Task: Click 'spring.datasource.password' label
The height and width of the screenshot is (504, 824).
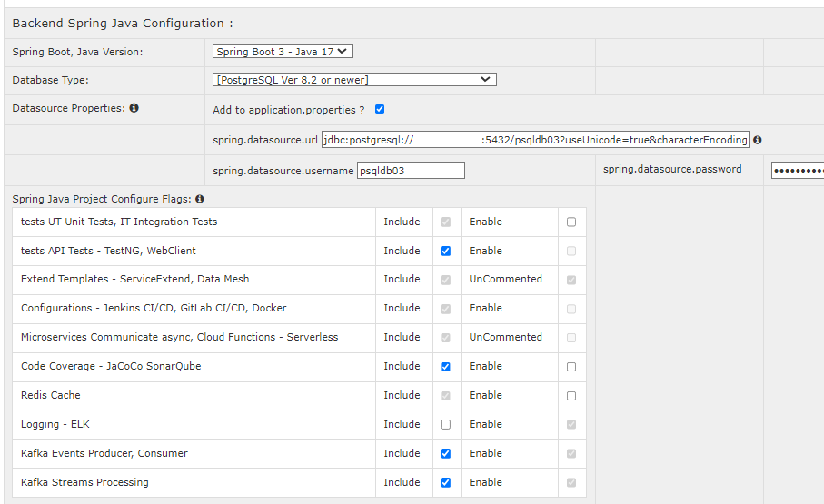Action: click(672, 169)
